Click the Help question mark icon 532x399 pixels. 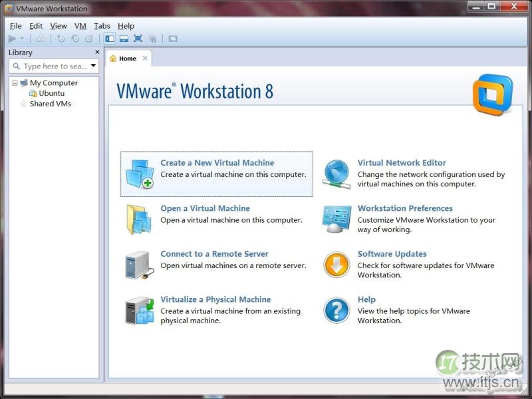(336, 310)
